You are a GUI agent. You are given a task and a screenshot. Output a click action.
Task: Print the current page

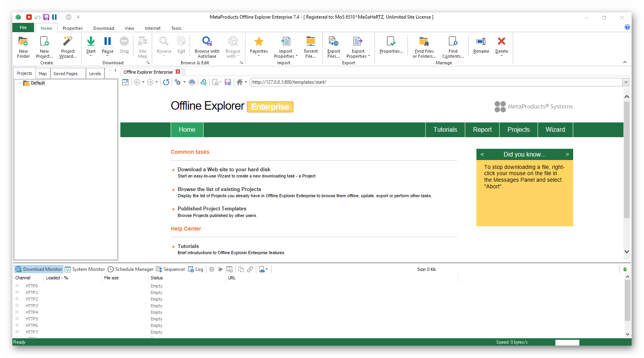192,82
